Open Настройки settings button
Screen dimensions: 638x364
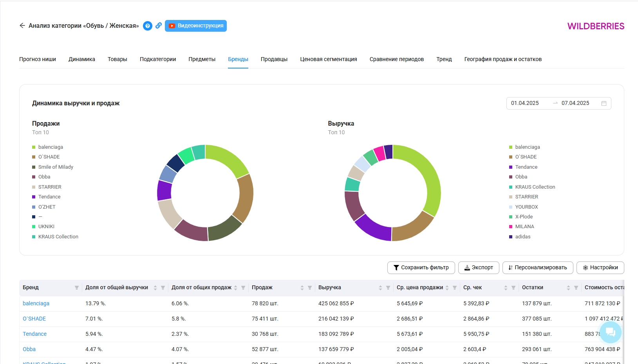600,268
